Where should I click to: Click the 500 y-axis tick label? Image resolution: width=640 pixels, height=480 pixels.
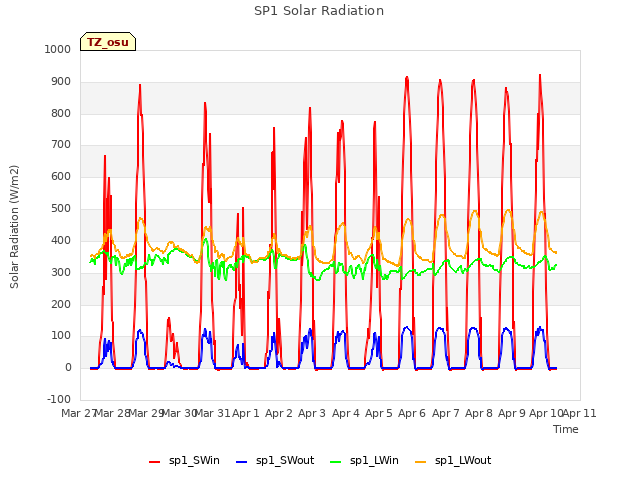[x=61, y=209]
